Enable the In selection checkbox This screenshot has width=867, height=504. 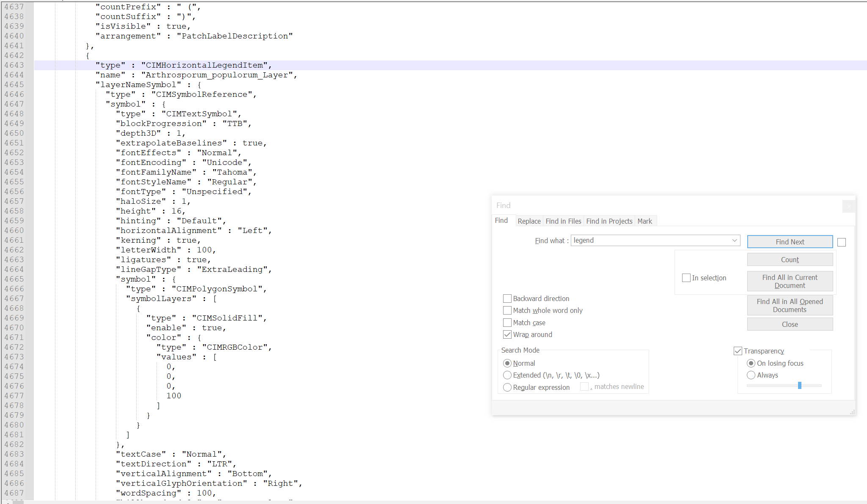(x=686, y=278)
